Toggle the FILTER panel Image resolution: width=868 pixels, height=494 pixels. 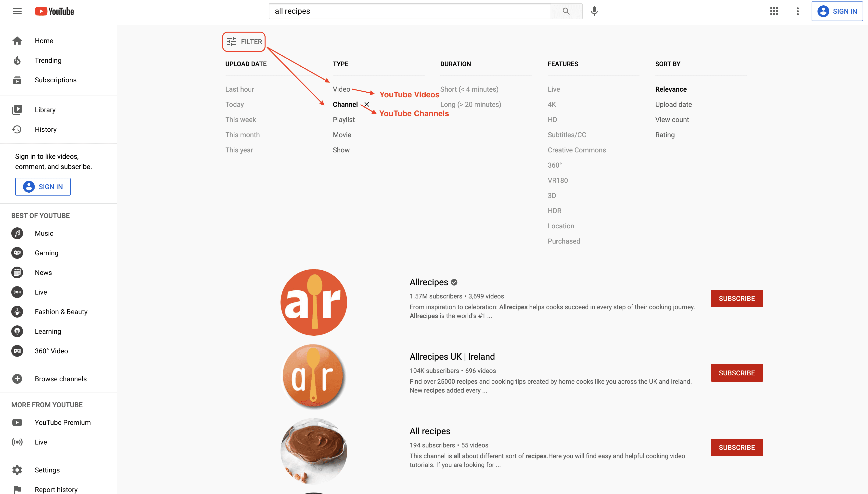[x=244, y=42]
